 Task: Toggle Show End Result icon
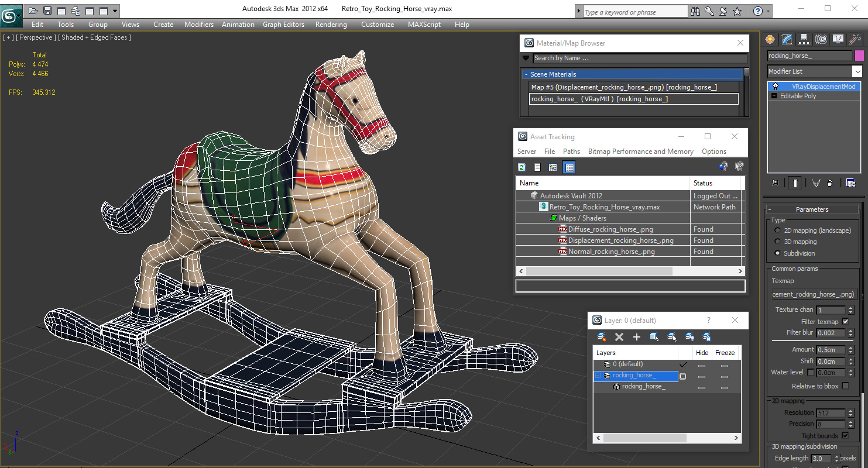[x=795, y=183]
